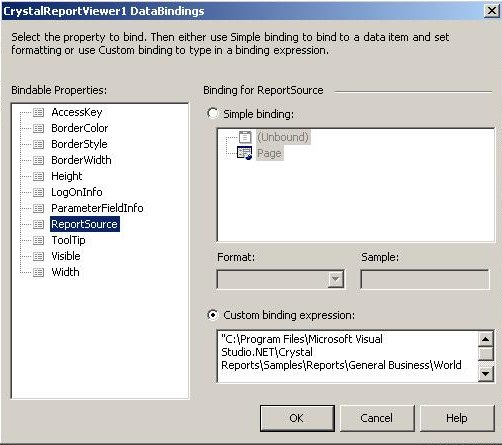The height and width of the screenshot is (445, 502).
Task: Click the property icon next to LogOnInfo
Action: (38, 193)
